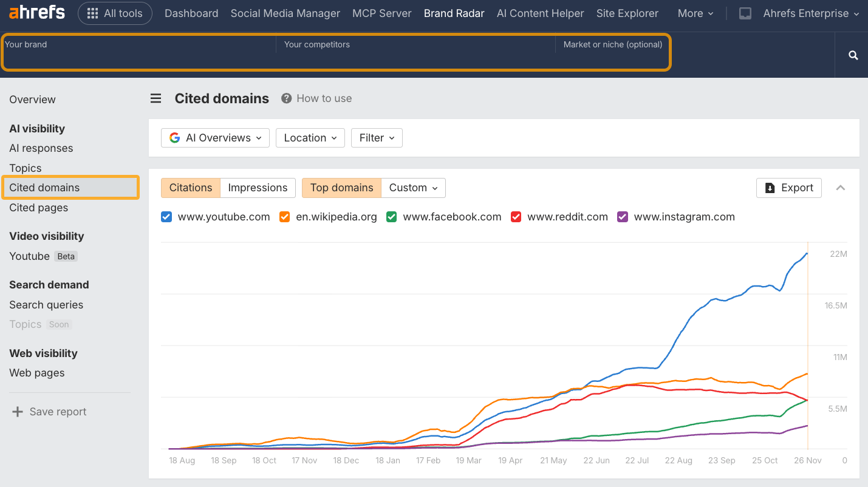This screenshot has width=868, height=487.
Task: Click the Ahrefs Enterprise screen icon
Action: click(x=745, y=13)
